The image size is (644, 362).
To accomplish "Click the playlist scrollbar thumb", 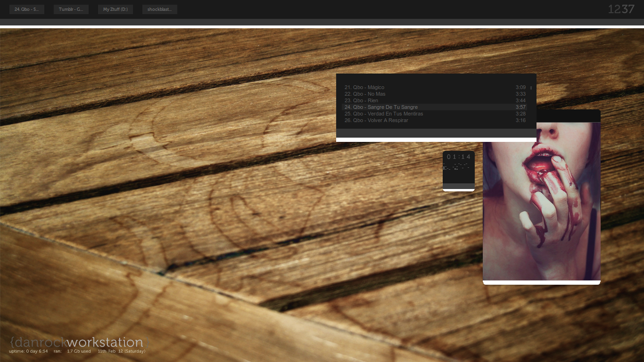I will click(531, 88).
